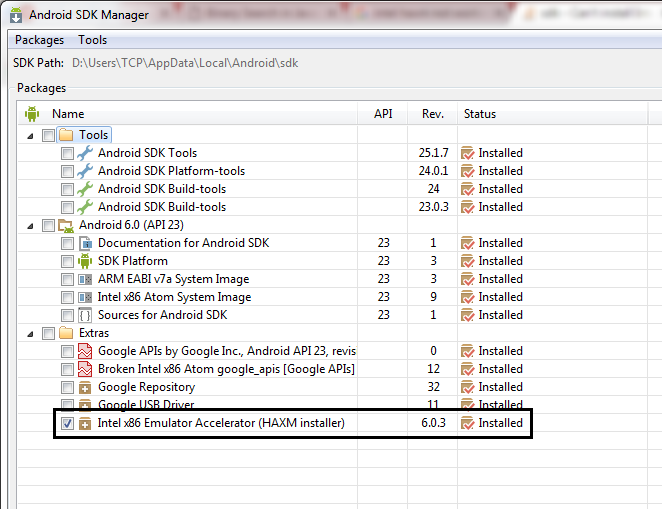
Task: Click the Installed status icon for HAXM installer row
Action: (467, 423)
